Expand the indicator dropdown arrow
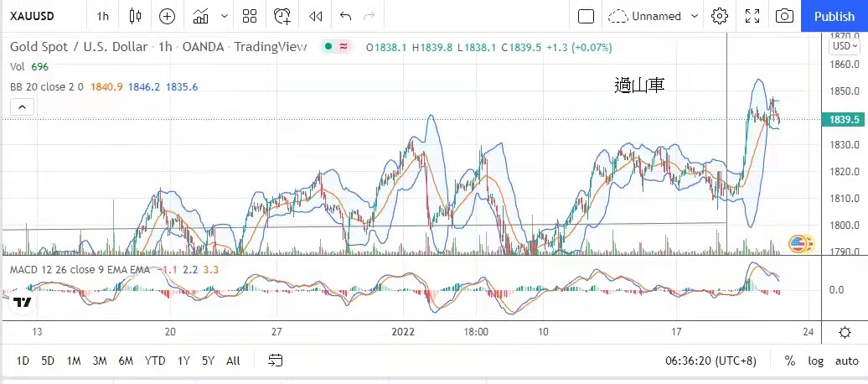The width and height of the screenshot is (868, 384). click(x=224, y=16)
